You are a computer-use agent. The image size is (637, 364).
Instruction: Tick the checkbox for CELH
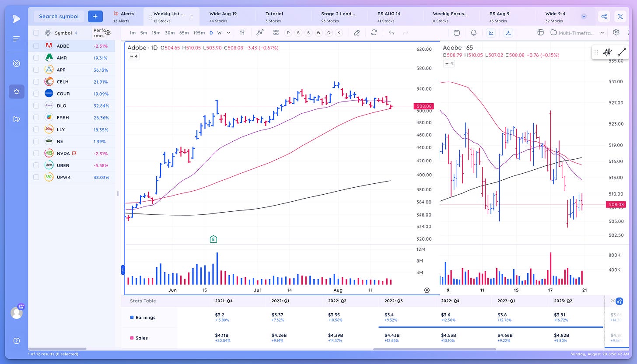(x=36, y=82)
